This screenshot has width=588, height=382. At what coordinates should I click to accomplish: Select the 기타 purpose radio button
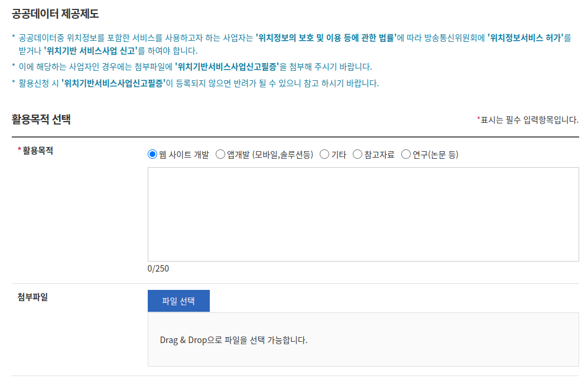324,154
